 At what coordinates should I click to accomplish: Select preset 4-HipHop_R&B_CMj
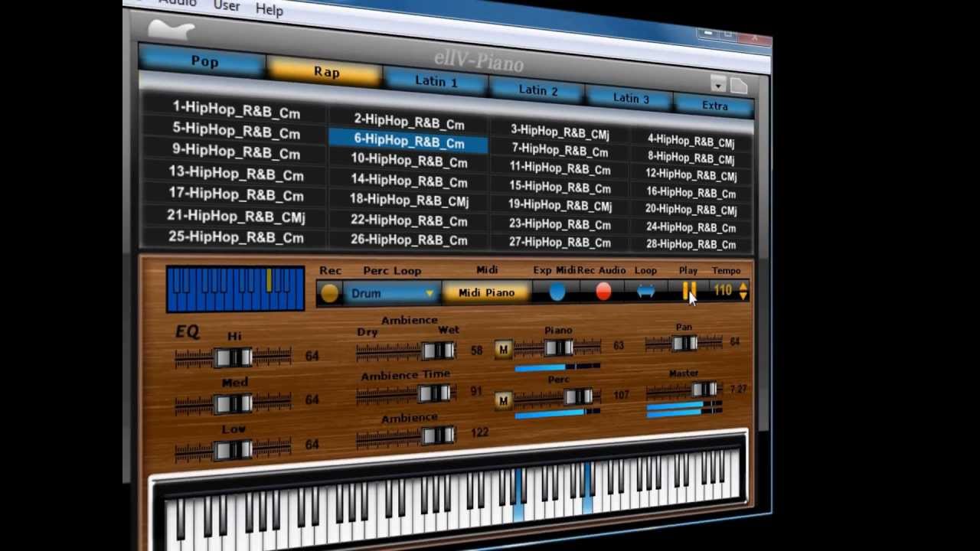[x=691, y=141]
